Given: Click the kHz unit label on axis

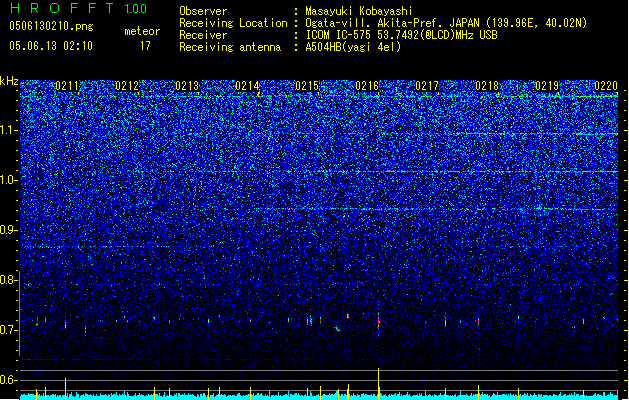Looking at the screenshot, I should 9,81.
